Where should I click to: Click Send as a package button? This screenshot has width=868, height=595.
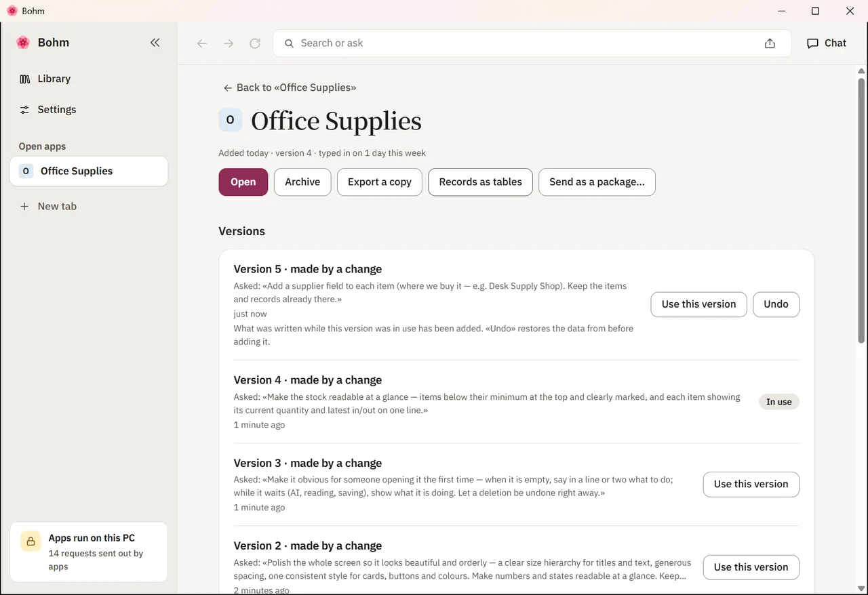click(x=597, y=182)
